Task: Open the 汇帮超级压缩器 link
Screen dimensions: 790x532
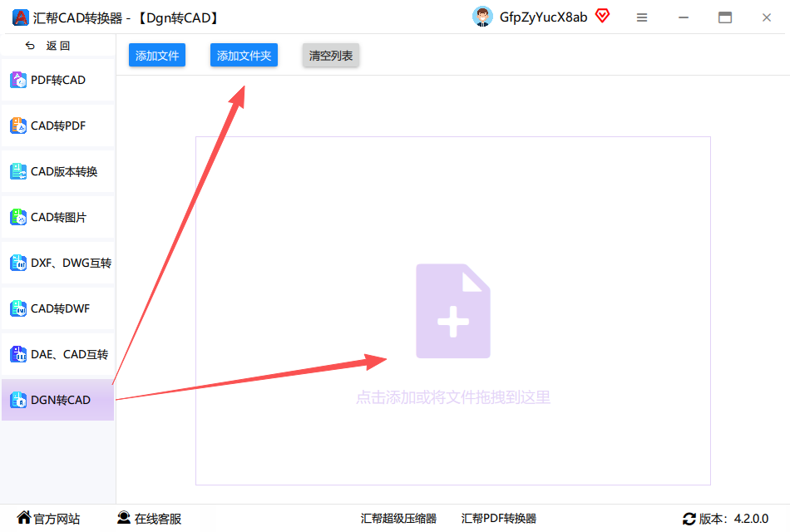Action: tap(398, 519)
